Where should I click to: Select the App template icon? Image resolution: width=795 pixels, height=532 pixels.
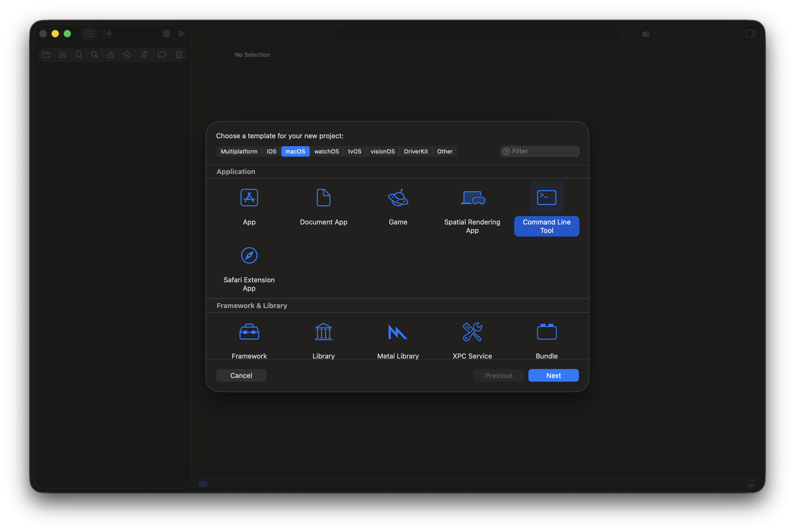(x=249, y=198)
